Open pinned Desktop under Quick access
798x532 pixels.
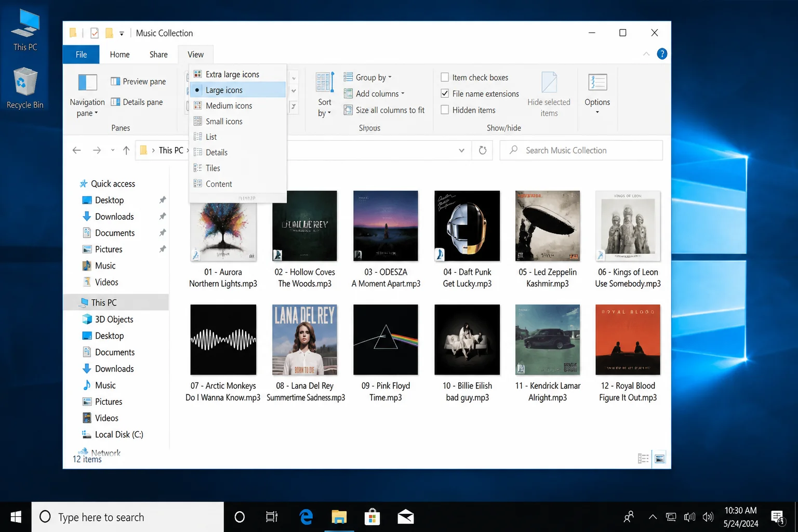[109, 200]
